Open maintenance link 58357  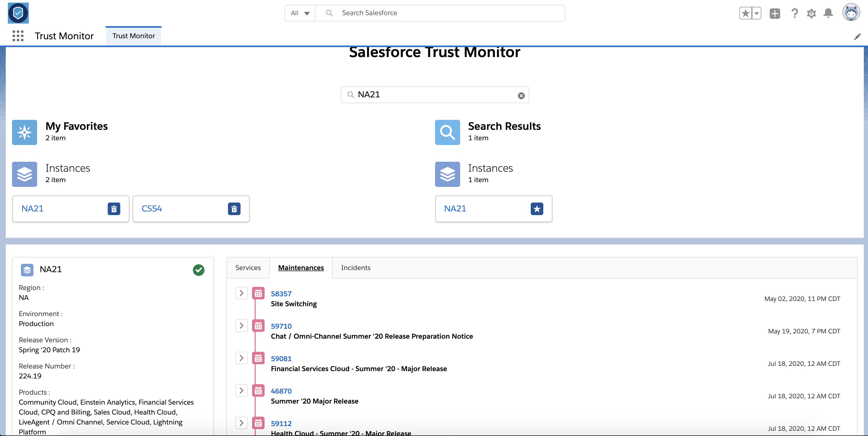click(281, 294)
